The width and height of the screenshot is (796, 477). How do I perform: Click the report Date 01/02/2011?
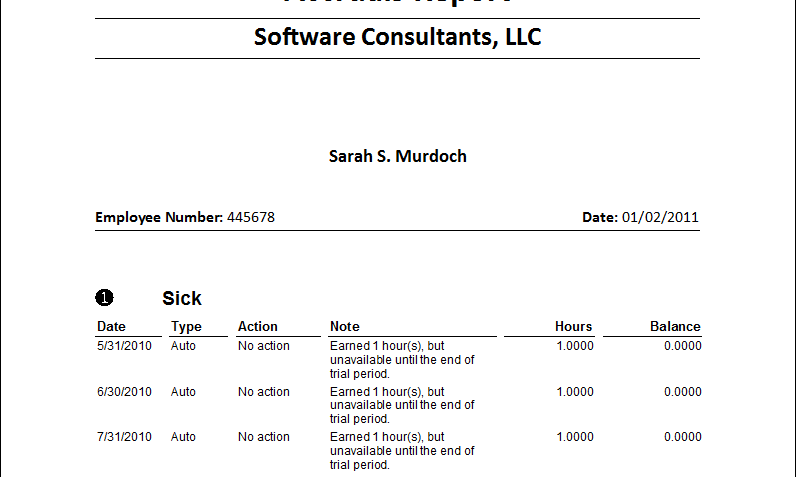(x=640, y=217)
